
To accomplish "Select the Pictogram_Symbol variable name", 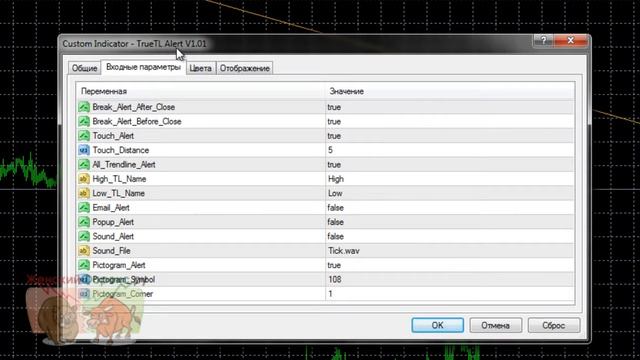I will (x=123, y=280).
